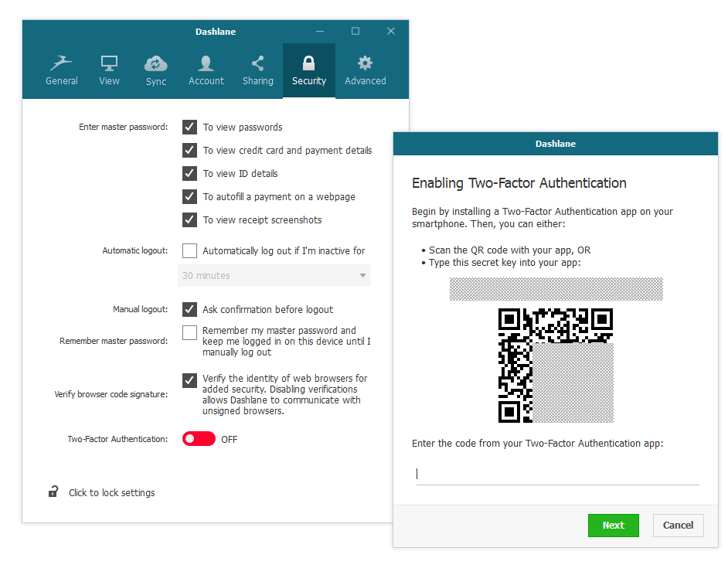The image size is (728, 575).
Task: Select the View monitor icon
Action: click(108, 64)
